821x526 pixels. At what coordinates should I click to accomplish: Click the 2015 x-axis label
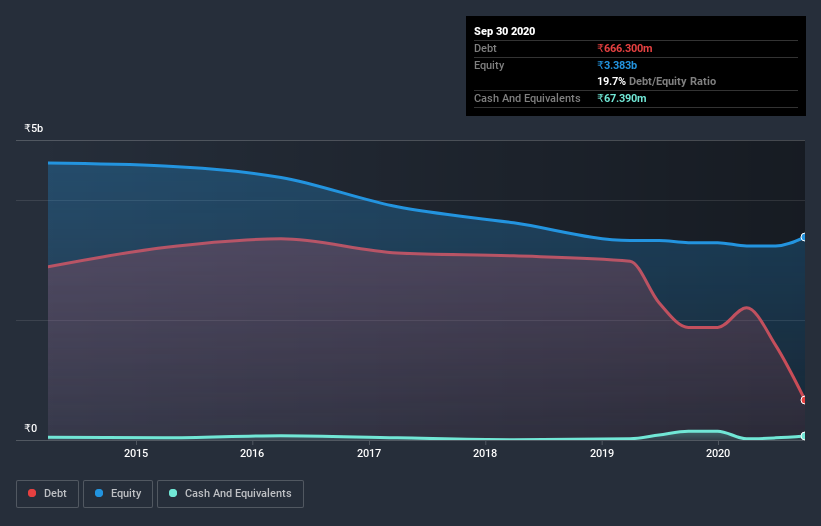pos(136,453)
